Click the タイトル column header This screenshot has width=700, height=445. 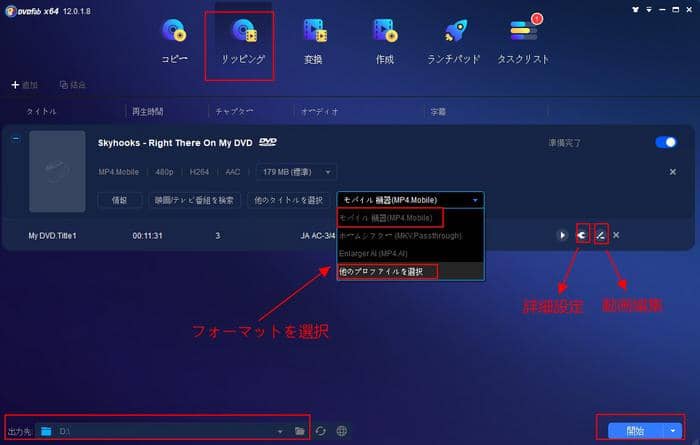[42, 112]
